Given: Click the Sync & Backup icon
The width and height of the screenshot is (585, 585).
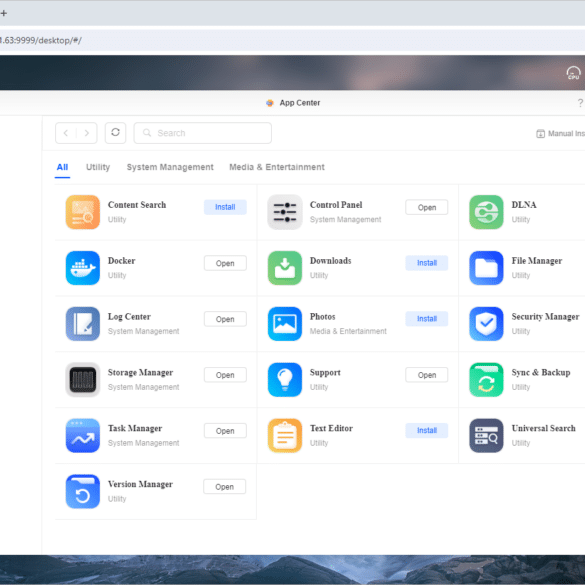Looking at the screenshot, I should [486, 379].
